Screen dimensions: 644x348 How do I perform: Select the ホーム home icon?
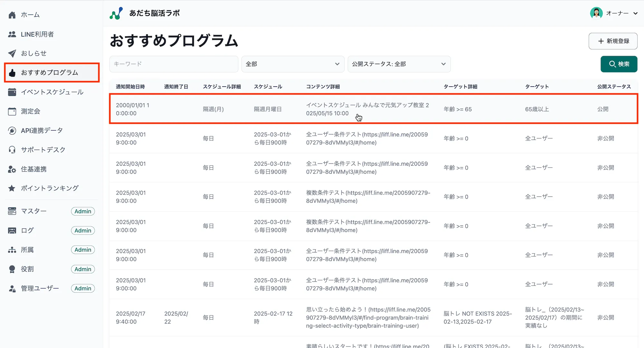pyautogui.click(x=12, y=14)
